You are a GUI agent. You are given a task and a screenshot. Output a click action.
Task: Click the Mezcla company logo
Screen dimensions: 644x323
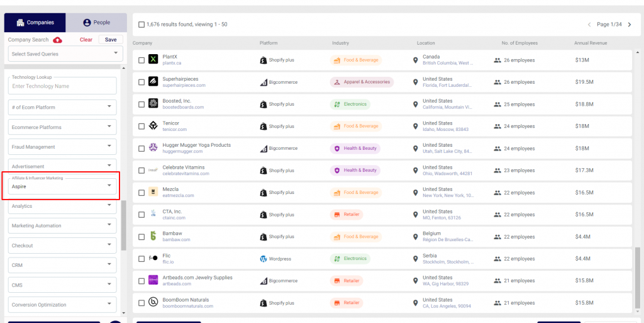(x=153, y=192)
